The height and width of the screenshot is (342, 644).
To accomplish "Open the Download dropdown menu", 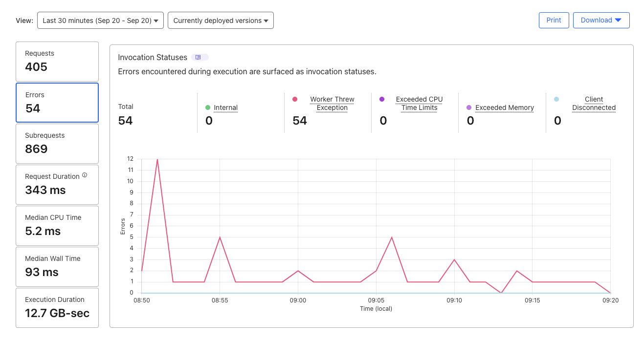I will (601, 20).
